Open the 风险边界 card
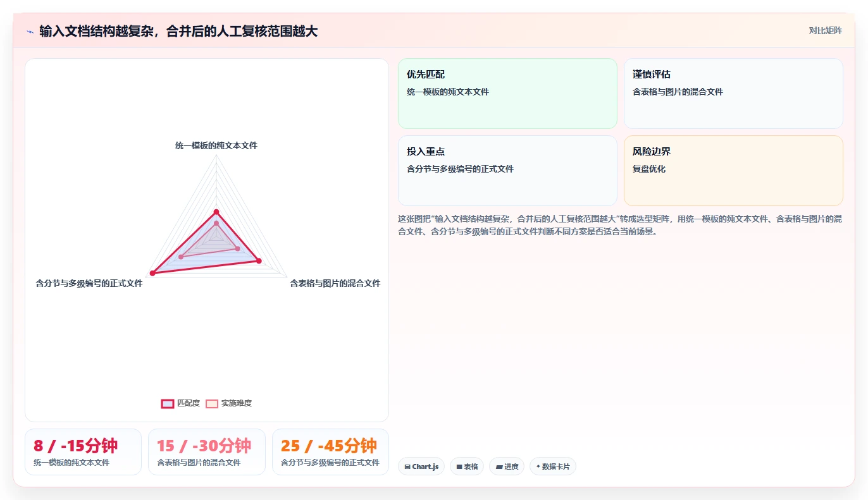868x500 pixels. click(x=733, y=171)
